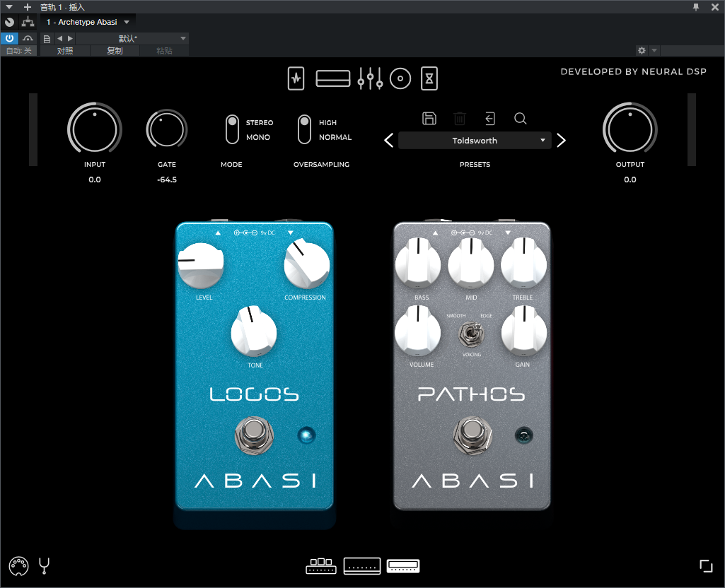Image resolution: width=725 pixels, height=588 pixels.
Task: Click the 自动: 关 automation button
Action: [19, 51]
